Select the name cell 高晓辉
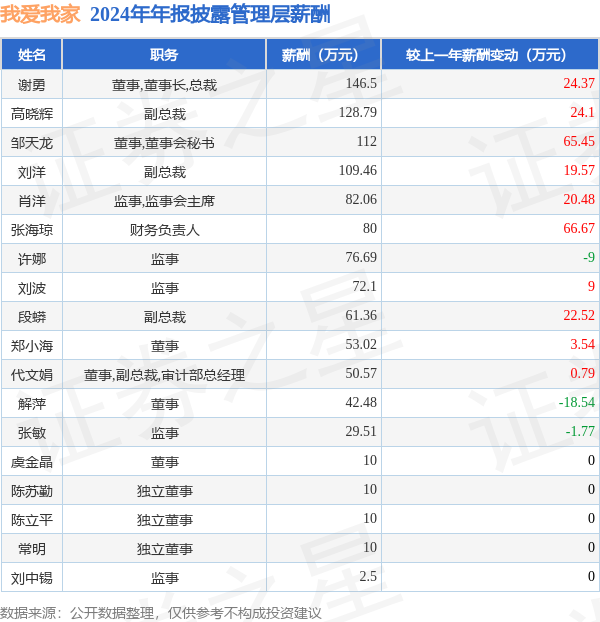This screenshot has height=622, width=600. pyautogui.click(x=32, y=114)
